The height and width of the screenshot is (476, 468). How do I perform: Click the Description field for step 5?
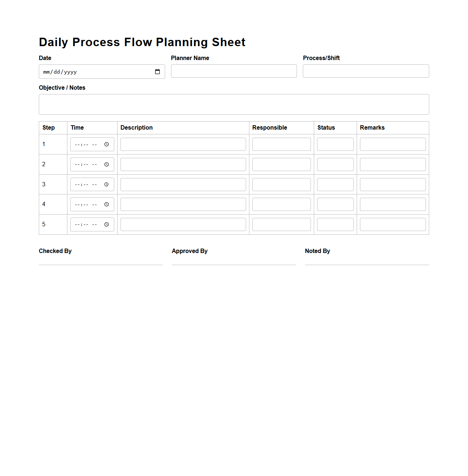click(x=183, y=224)
